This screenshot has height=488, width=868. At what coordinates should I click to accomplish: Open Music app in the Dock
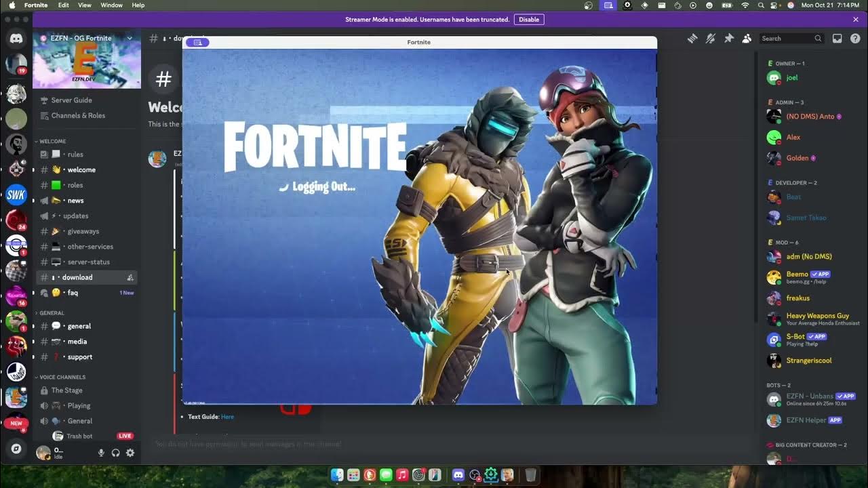click(x=402, y=475)
